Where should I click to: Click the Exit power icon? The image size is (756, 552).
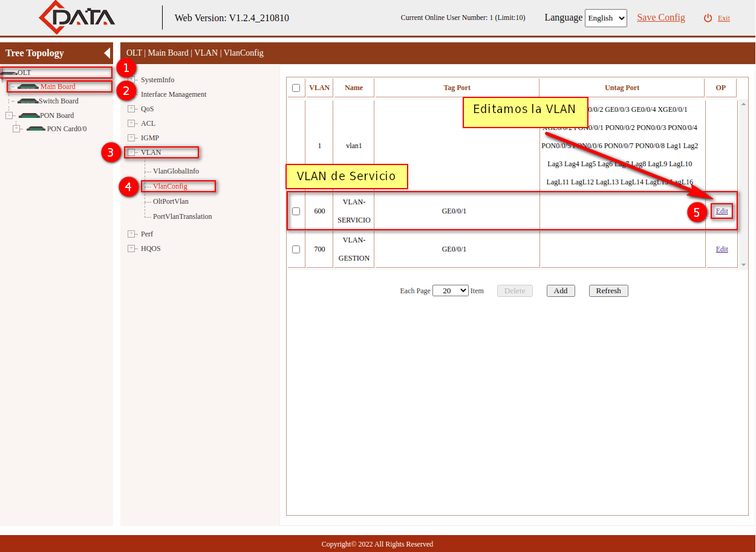point(708,18)
